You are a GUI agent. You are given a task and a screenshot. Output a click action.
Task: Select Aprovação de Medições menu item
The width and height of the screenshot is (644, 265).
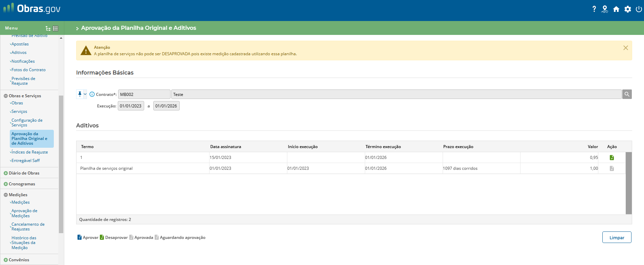pyautogui.click(x=24, y=213)
